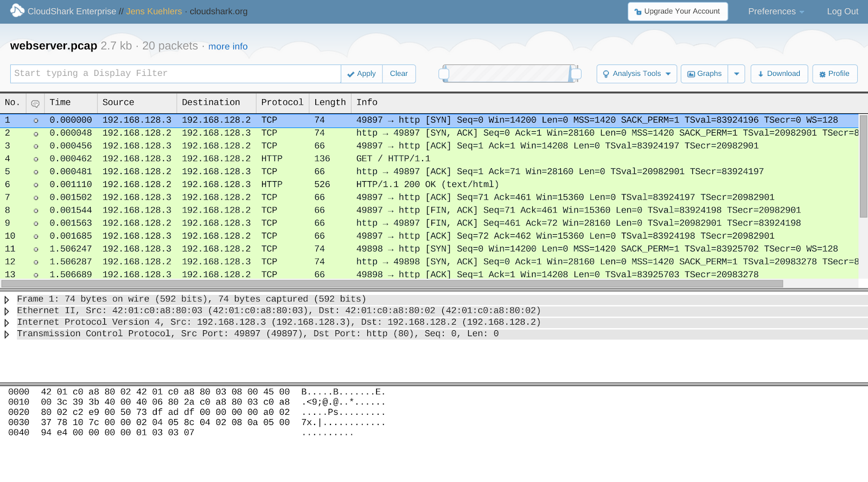
Task: Click the webserver.pcap file title
Action: point(54,46)
